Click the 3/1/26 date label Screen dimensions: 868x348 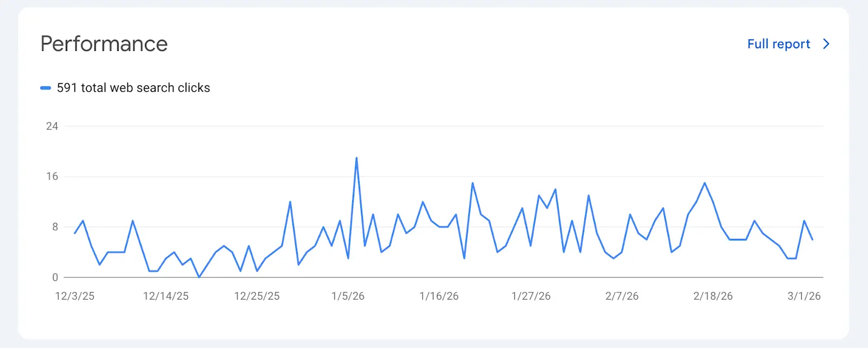coord(804,296)
